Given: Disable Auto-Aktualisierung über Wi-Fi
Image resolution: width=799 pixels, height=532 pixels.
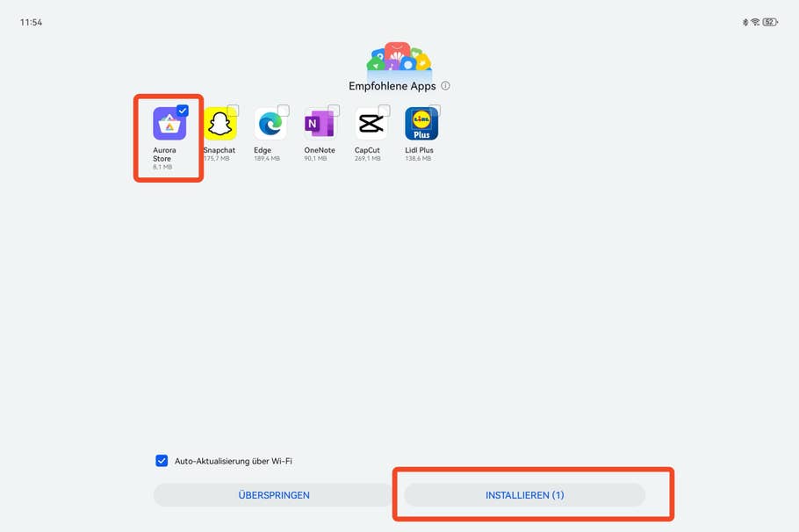Looking at the screenshot, I should [x=161, y=460].
